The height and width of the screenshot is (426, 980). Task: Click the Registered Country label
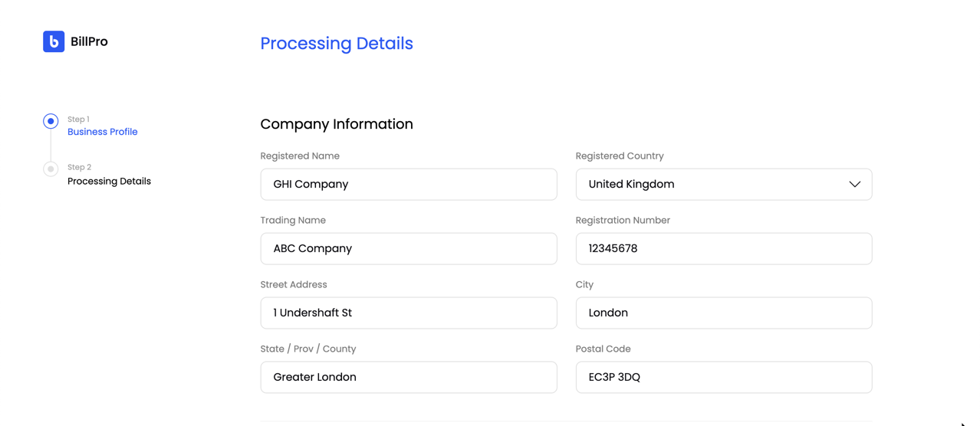[x=619, y=156]
